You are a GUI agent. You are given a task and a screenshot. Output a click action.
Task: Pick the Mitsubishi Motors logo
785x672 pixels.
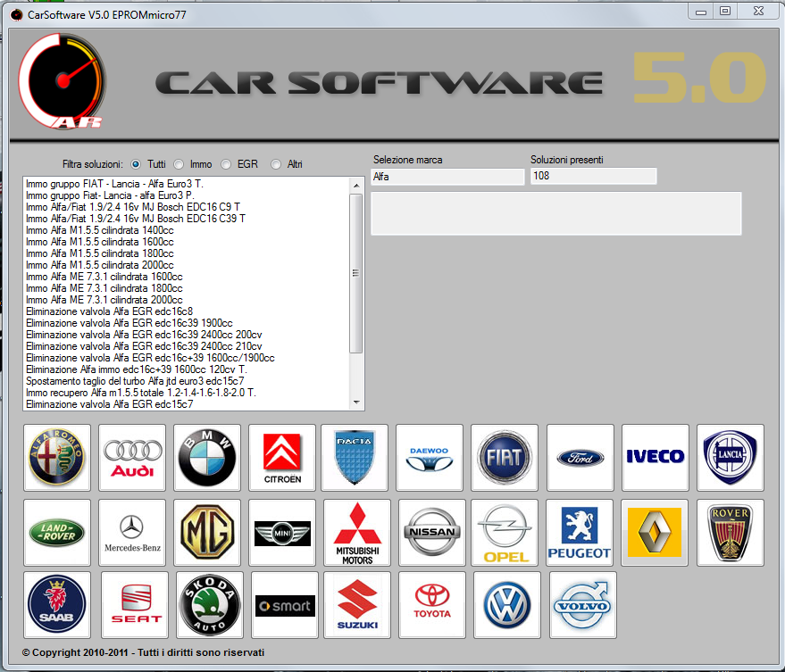point(357,533)
